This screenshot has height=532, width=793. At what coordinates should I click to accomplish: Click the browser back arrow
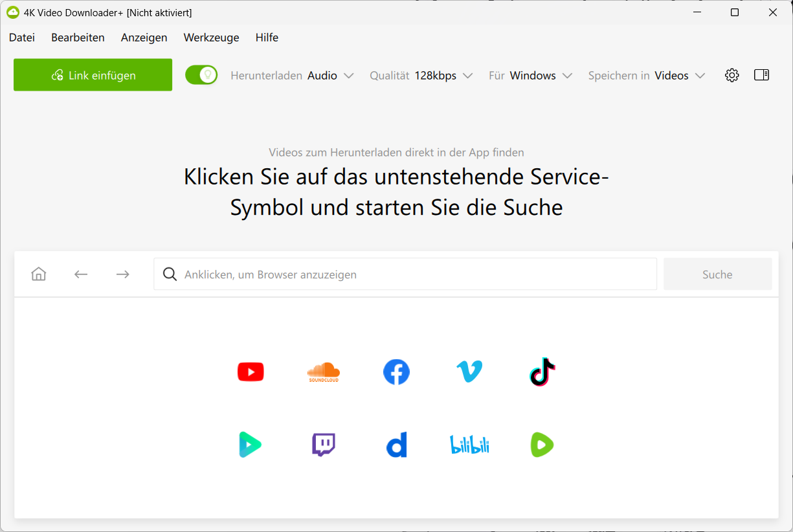pos(81,274)
